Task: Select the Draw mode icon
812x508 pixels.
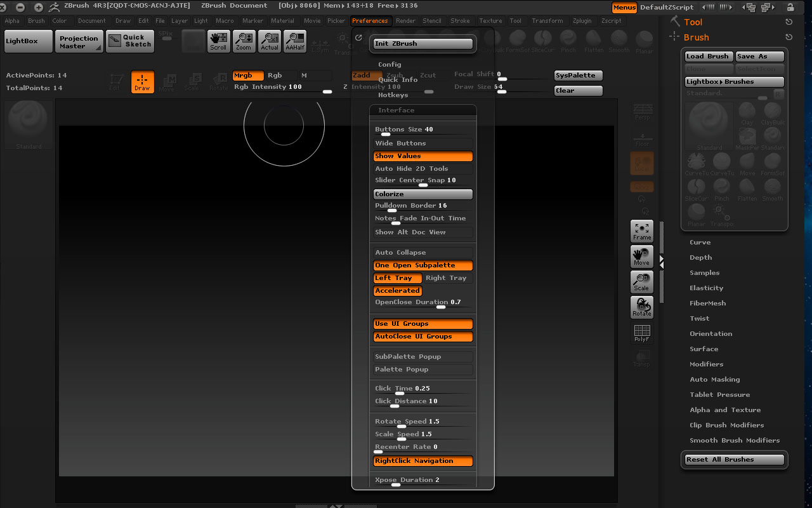Action: [x=142, y=82]
